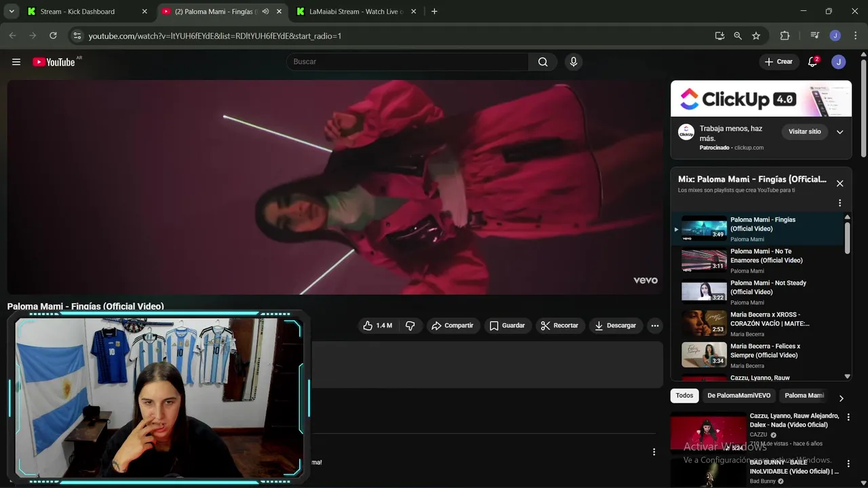This screenshot has height=488, width=868.
Task: Open options for Bad Bunny Baile Inolvidable
Action: pyautogui.click(x=848, y=464)
